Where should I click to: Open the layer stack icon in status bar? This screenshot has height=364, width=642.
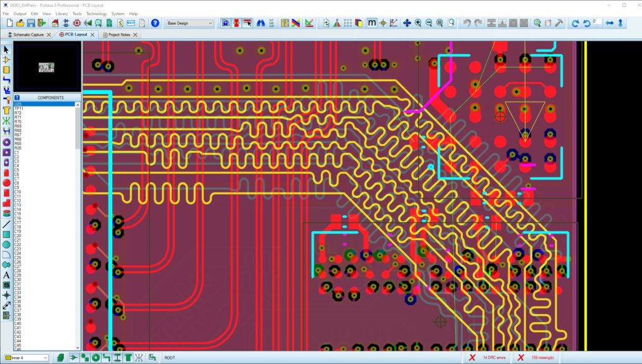point(61,358)
